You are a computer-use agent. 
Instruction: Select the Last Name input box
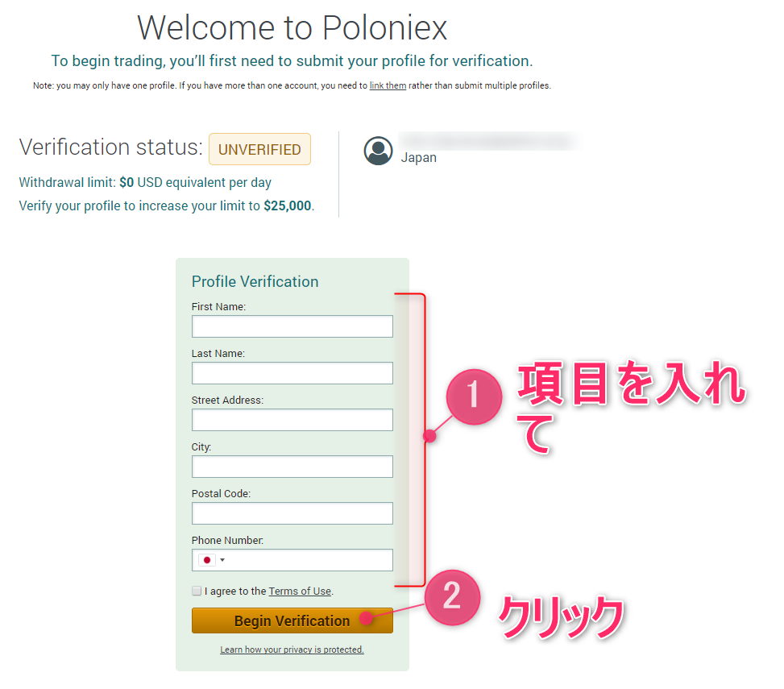coord(292,373)
